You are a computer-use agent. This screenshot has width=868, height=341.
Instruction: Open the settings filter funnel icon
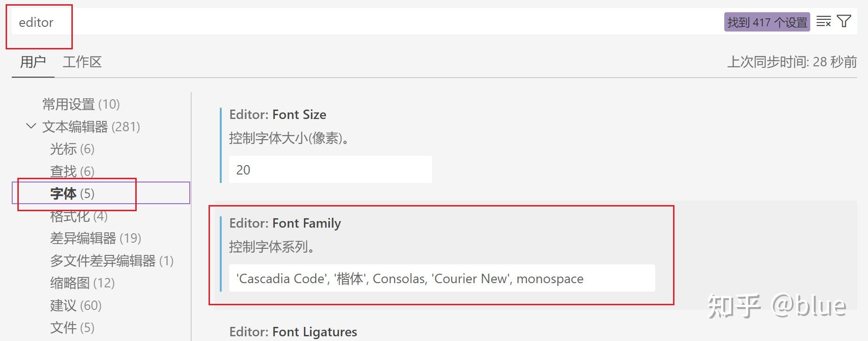click(x=844, y=22)
